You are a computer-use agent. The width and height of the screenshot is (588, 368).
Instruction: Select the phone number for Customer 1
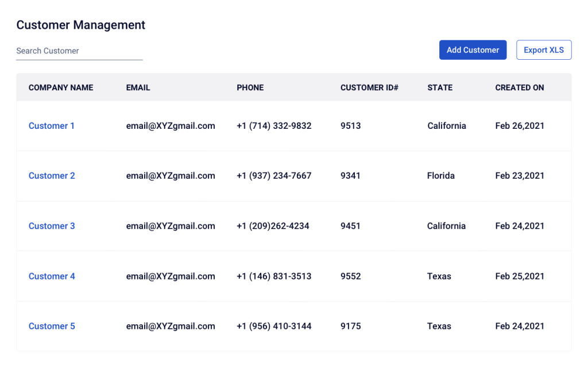coord(274,125)
